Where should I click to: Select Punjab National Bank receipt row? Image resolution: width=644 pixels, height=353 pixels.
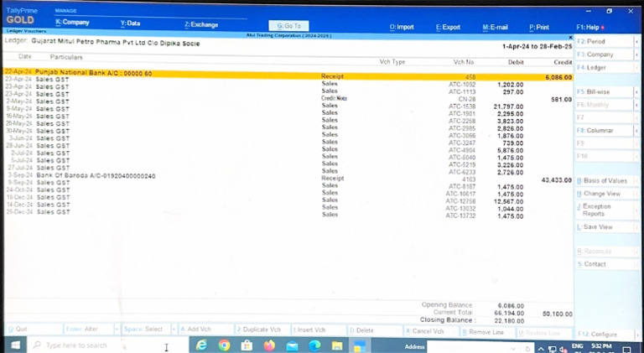click(x=168, y=75)
